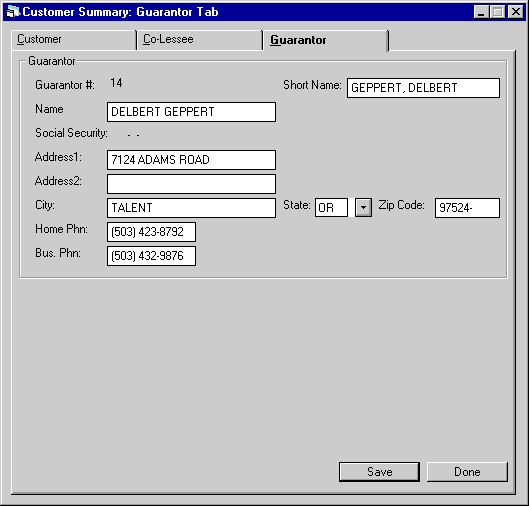This screenshot has width=529, height=506.
Task: Save the guarantor record
Action: (380, 472)
